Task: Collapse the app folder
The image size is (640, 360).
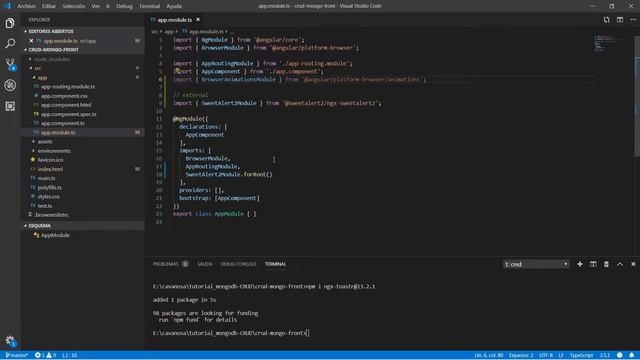Action: [x=42, y=78]
